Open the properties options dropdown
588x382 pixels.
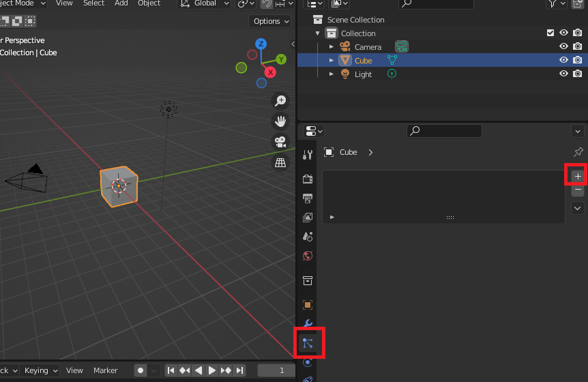coord(578,131)
